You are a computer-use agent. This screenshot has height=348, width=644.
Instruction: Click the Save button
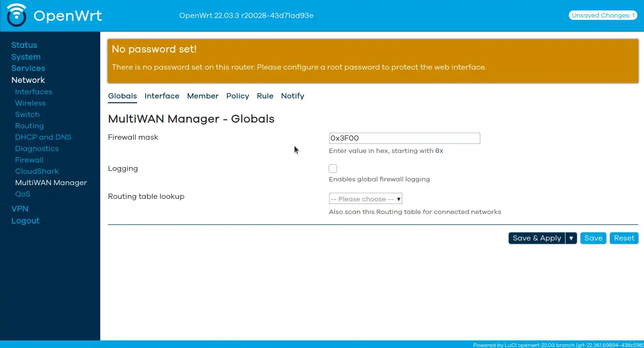click(x=593, y=238)
